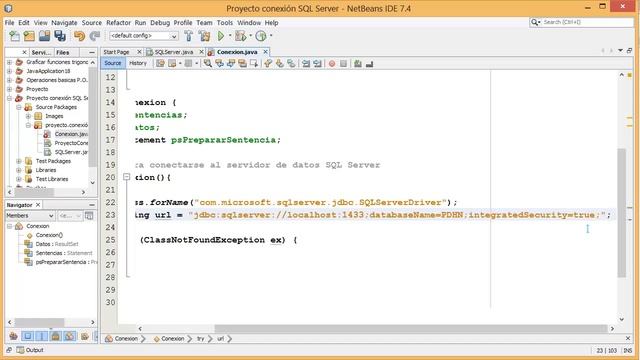Click Previous Bookmark icon in editor toolbar
Image resolution: width=640 pixels, height=360 pixels.
pyautogui.click(x=268, y=63)
